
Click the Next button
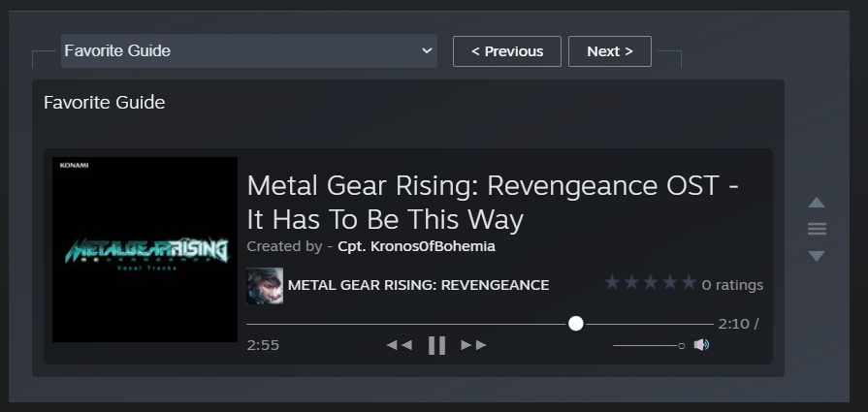tap(609, 51)
